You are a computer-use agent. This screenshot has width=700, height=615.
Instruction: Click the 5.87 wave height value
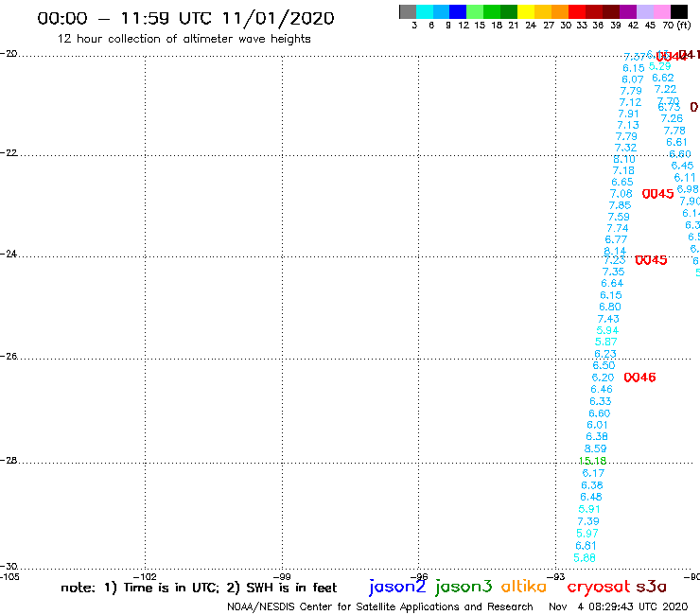606,342
